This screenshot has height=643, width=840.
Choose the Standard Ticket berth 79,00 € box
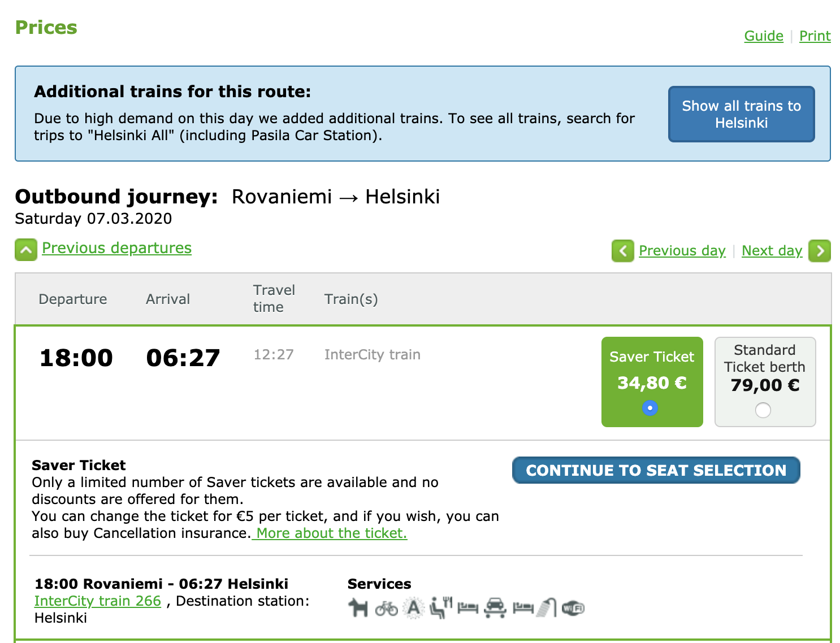coord(765,382)
